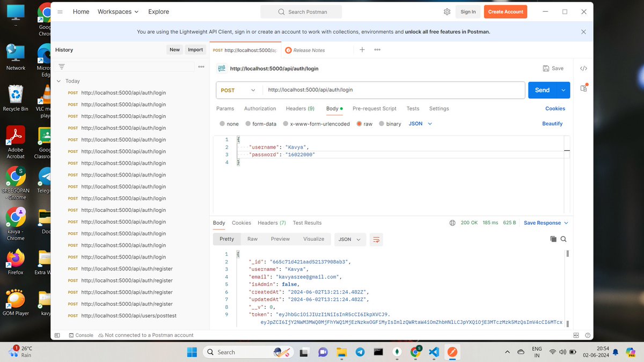This screenshot has height=362, width=644.
Task: Select the form-data body type
Action: point(260,124)
